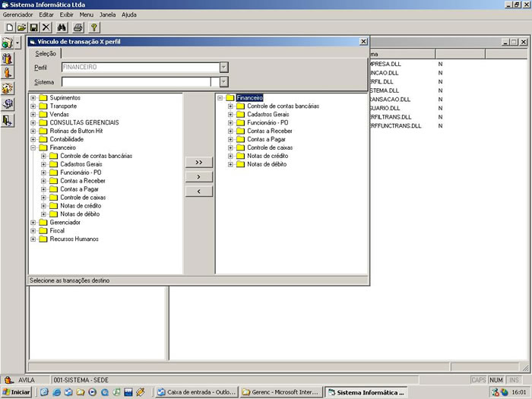Click the Iniciar start button
532x399 pixels.
[x=16, y=392]
